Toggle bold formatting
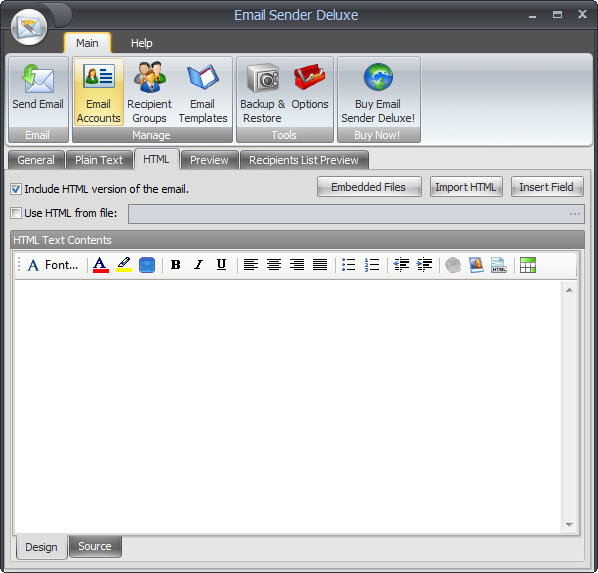 (x=175, y=265)
